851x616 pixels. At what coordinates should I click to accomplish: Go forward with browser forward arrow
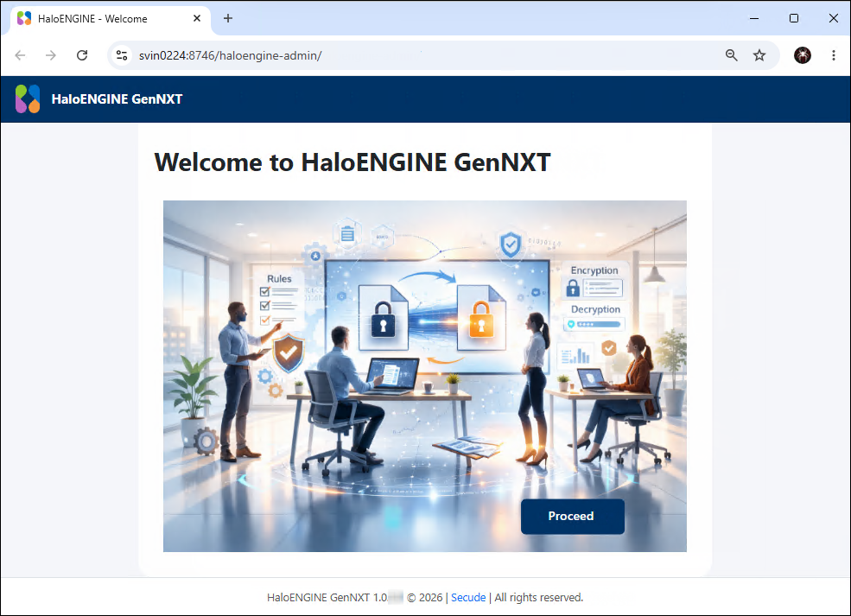pyautogui.click(x=51, y=55)
